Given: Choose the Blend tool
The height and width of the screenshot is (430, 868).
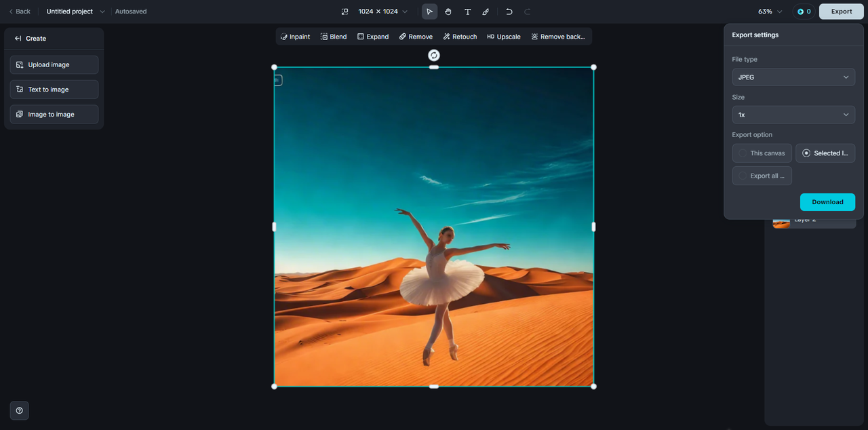Looking at the screenshot, I should pyautogui.click(x=334, y=37).
